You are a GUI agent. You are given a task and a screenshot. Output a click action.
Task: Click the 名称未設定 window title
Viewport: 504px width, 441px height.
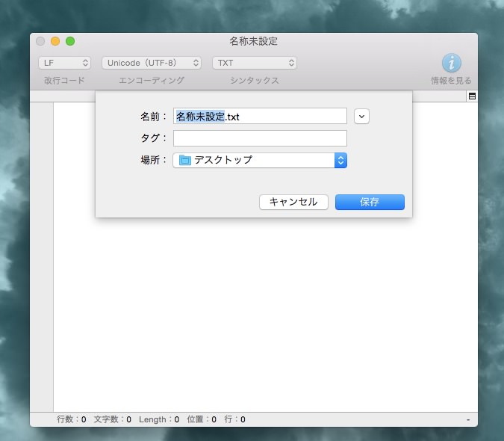pos(253,41)
